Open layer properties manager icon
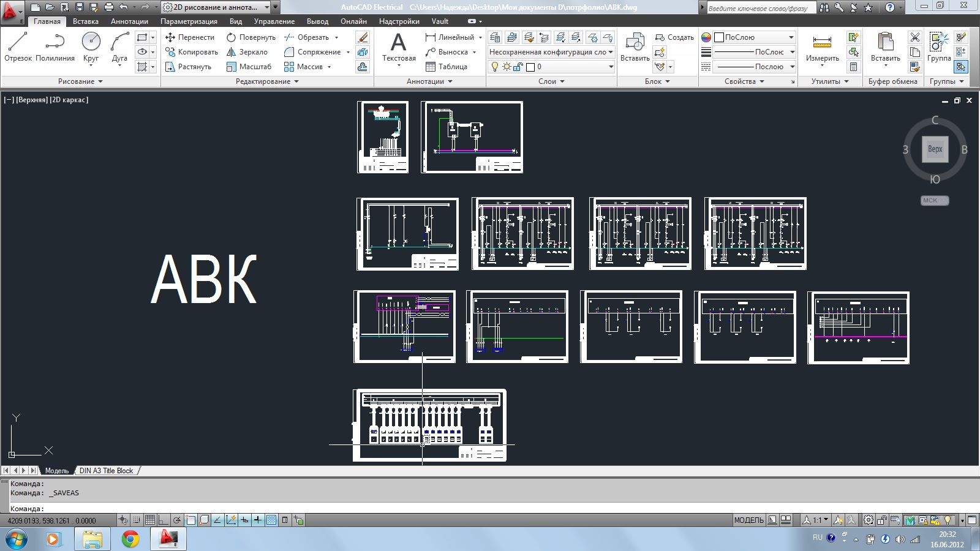Screen dimensions: 980x551 (x=495, y=37)
